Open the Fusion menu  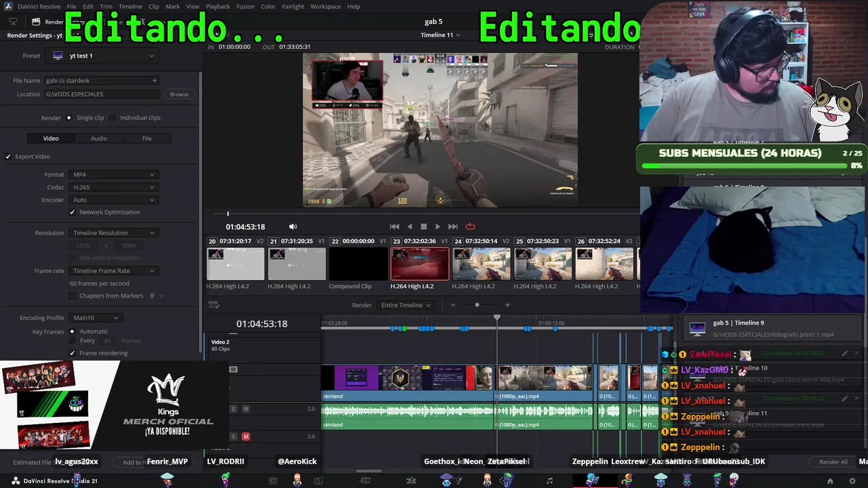[x=245, y=6]
